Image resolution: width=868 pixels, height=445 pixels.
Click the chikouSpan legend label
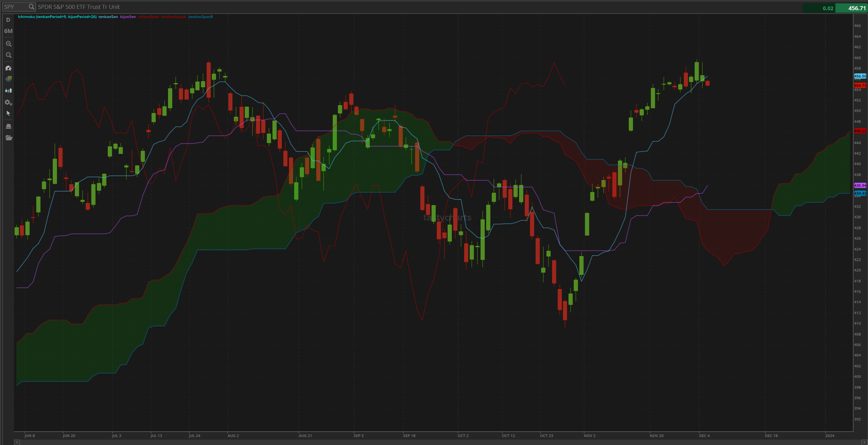(149, 17)
